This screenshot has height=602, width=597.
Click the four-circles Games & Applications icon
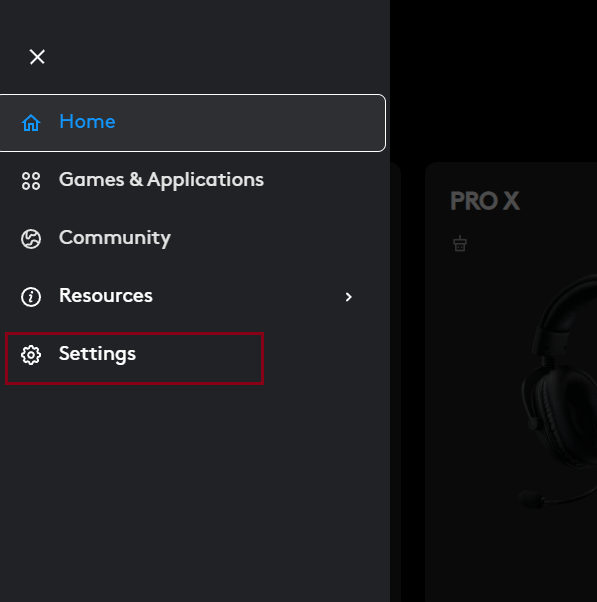pyautogui.click(x=31, y=181)
